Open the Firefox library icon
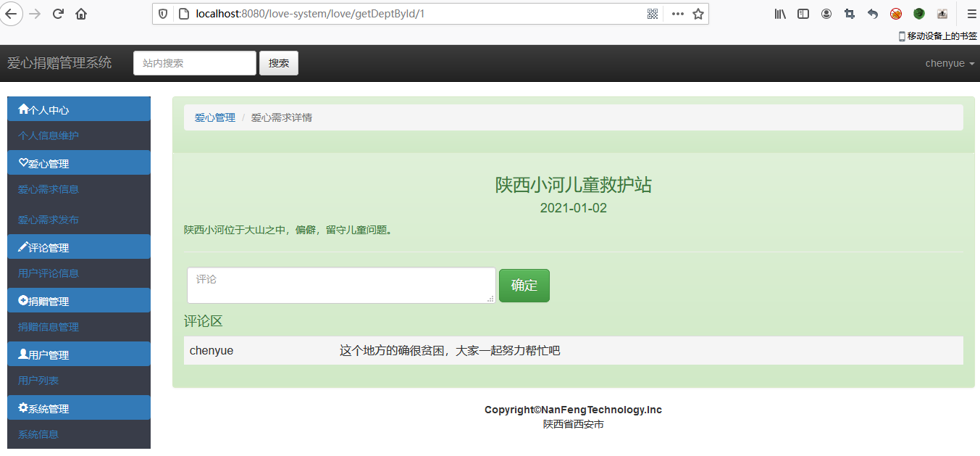The image size is (980, 456). coord(779,13)
